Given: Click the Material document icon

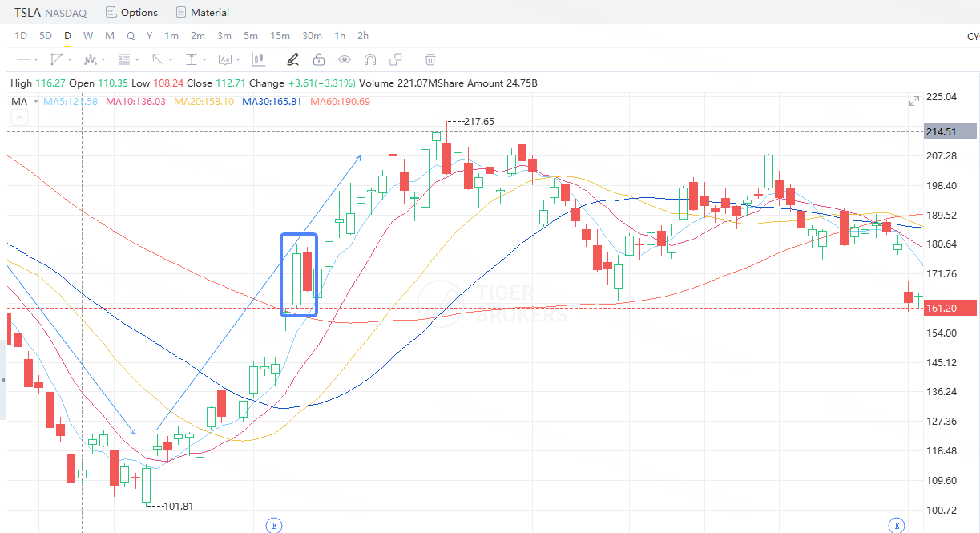Looking at the screenshot, I should (x=180, y=12).
